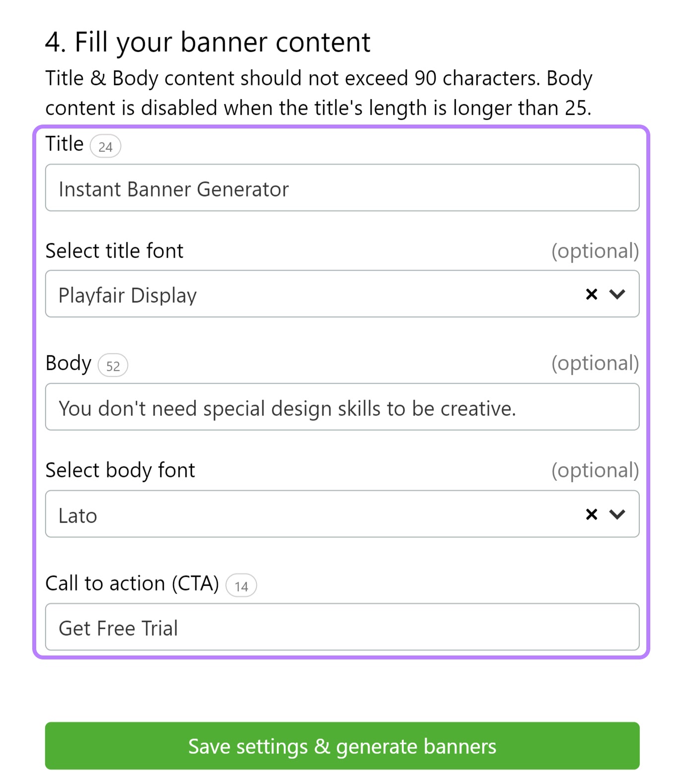Viewport: 687px width, 784px height.
Task: Clear the Lato body font selection
Action: [x=591, y=514]
